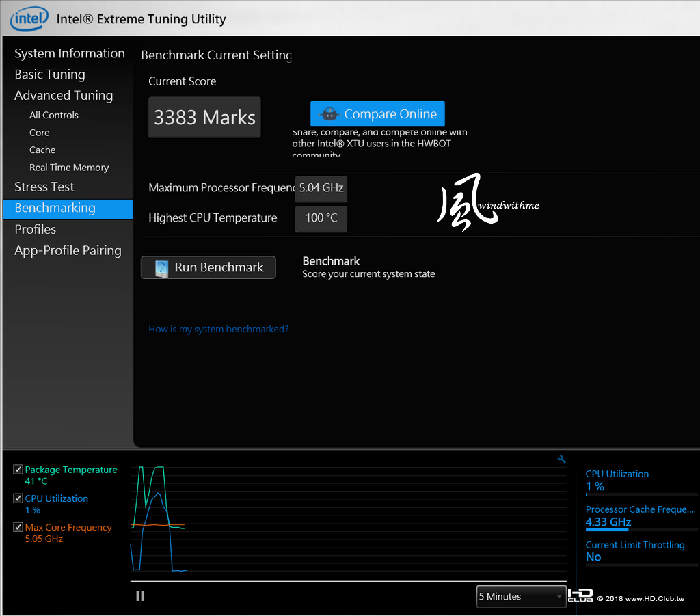Select Cache under Advanced Tuning
This screenshot has width=700, height=616.
[x=42, y=150]
